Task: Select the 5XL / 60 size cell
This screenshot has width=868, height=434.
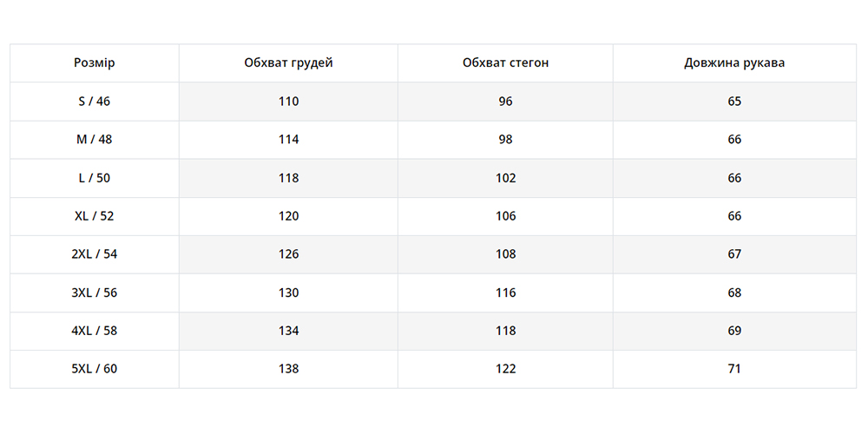Action: 95,369
